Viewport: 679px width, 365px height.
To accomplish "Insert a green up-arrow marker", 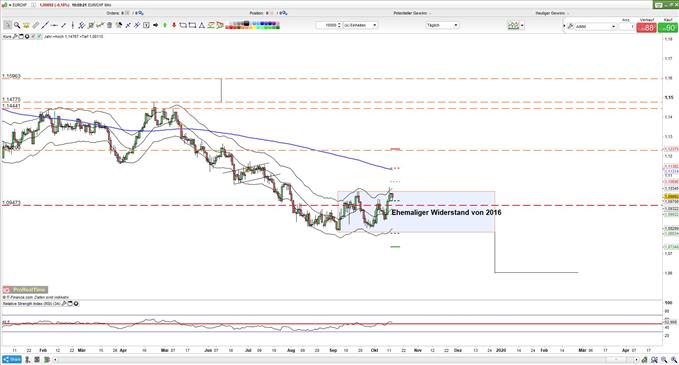I will 165,25.
